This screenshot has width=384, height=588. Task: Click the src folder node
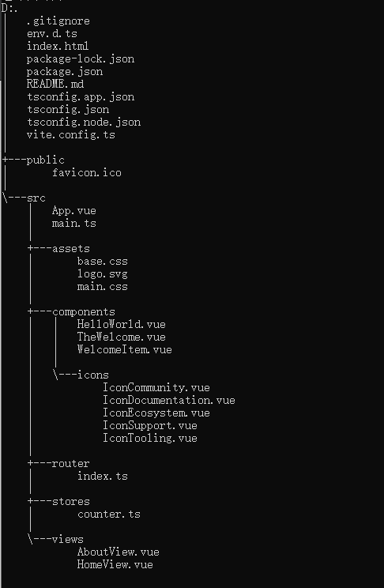[x=36, y=198]
